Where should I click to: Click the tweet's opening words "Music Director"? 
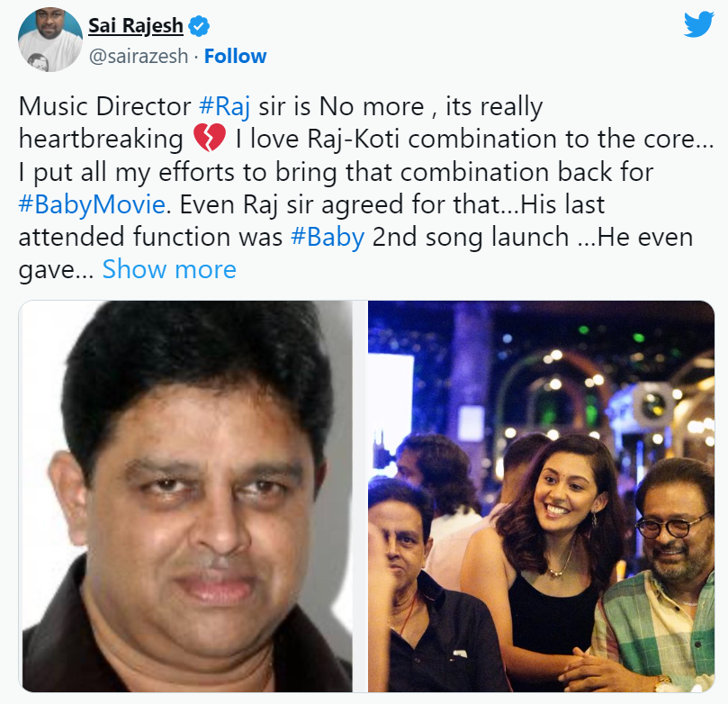tap(105, 106)
